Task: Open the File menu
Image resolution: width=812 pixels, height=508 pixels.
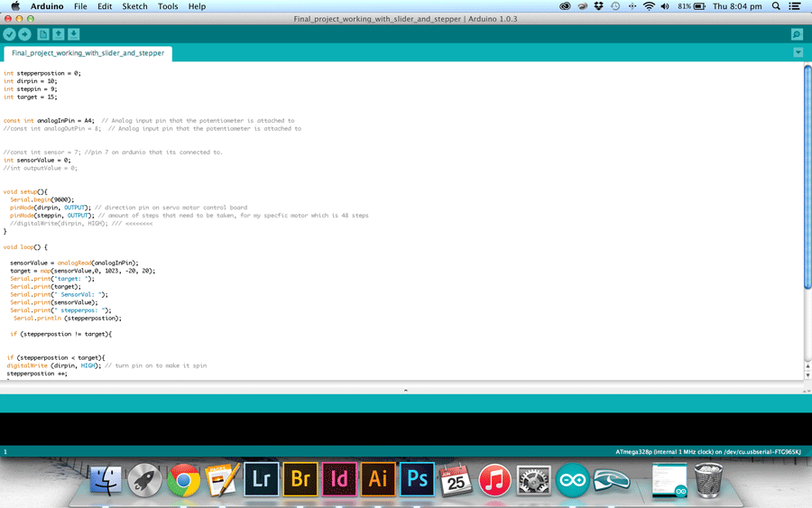Action: 80,6
